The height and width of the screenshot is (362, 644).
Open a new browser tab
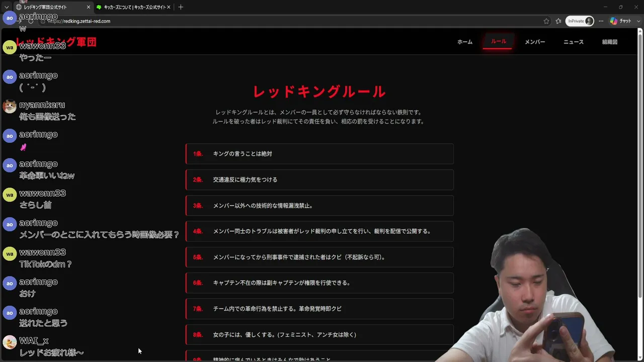(x=181, y=7)
